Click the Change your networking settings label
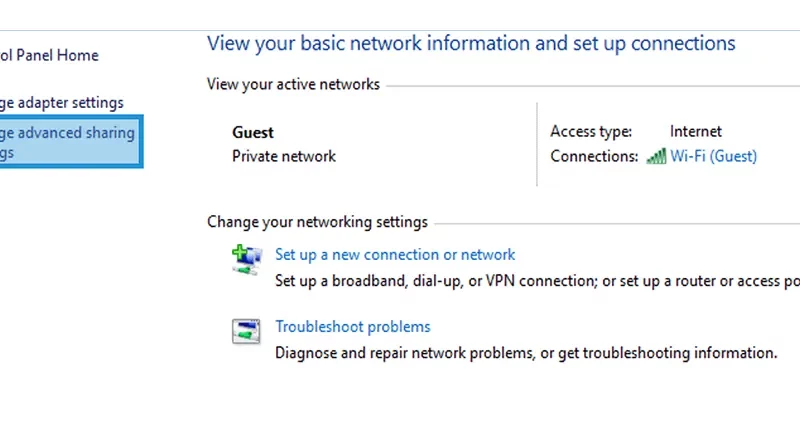The image size is (800, 435). (317, 222)
